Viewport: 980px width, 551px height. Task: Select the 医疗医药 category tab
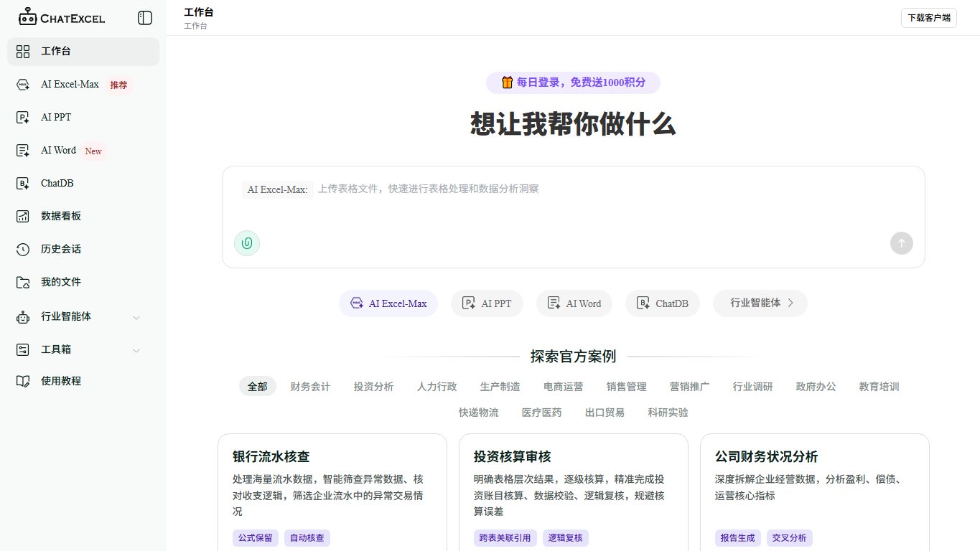[542, 413]
